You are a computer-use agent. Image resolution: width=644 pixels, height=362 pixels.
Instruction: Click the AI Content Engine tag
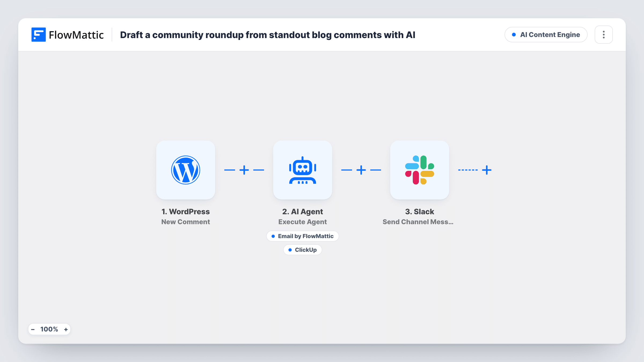point(546,35)
